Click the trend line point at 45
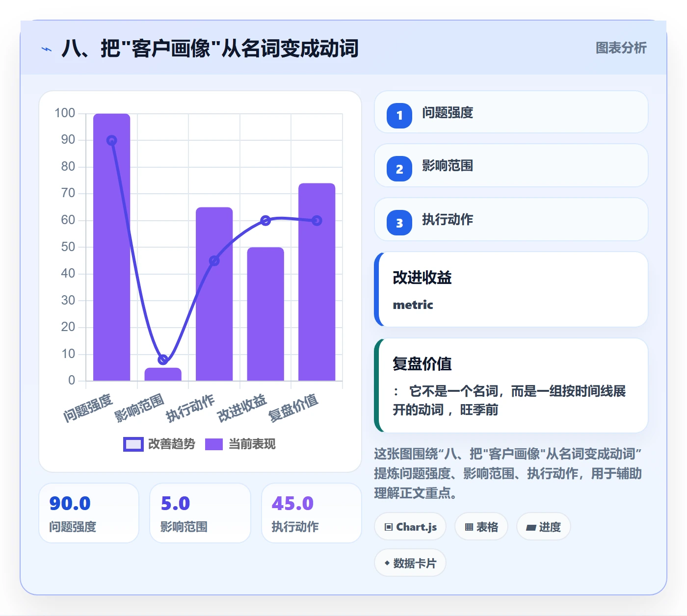Viewport: 687px width, 616px height. coord(214,260)
